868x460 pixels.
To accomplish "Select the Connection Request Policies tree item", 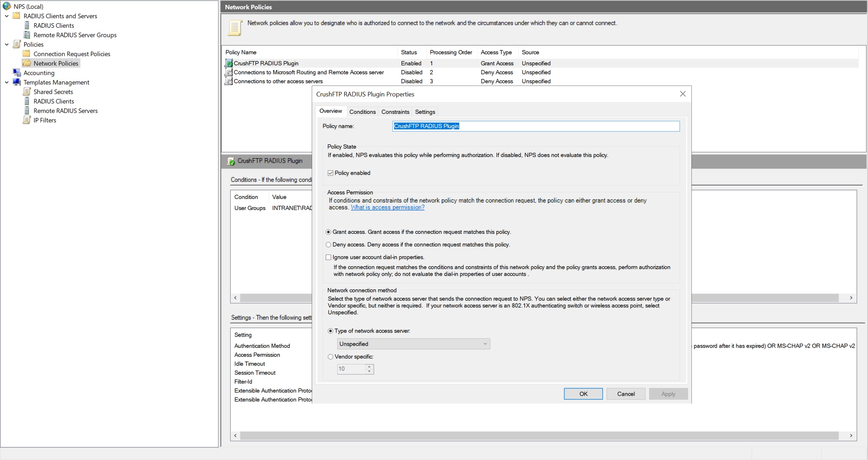I will click(x=72, y=54).
